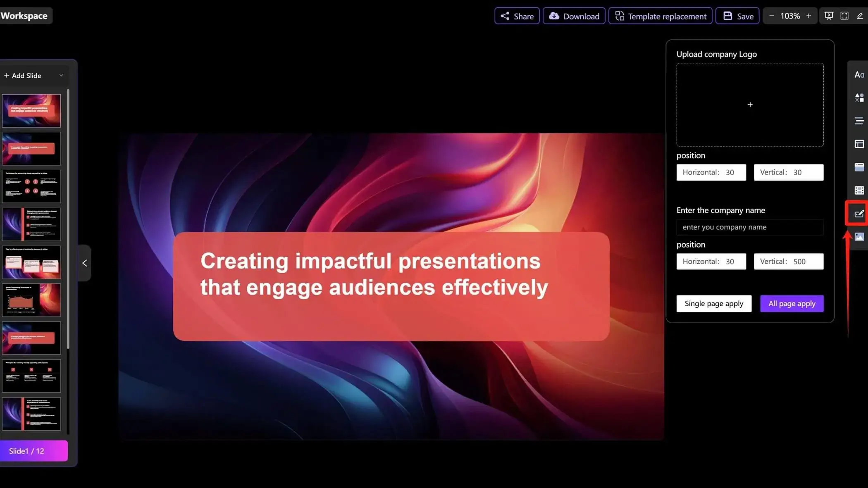Open the shapes and elements panel
Screen dimensions: 868x488
click(x=860, y=98)
